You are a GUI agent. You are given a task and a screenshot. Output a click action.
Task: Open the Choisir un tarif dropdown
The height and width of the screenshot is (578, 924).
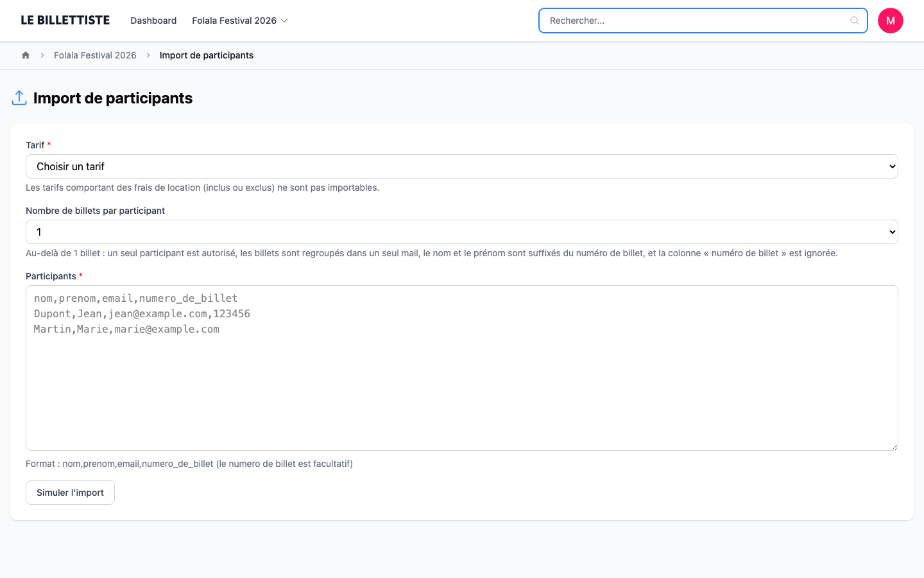coord(462,166)
